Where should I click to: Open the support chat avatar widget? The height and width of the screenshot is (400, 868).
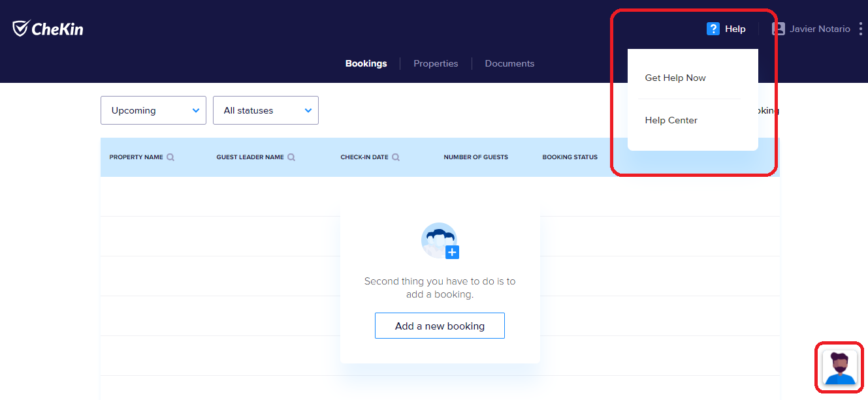coord(839,367)
